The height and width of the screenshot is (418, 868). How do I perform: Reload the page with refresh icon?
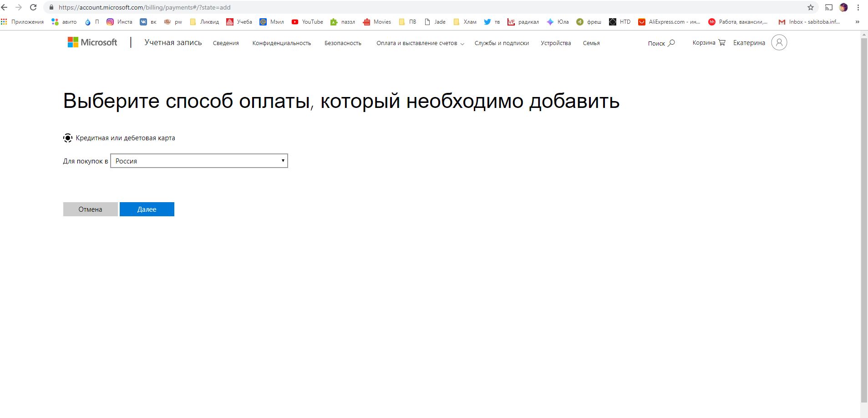[33, 7]
